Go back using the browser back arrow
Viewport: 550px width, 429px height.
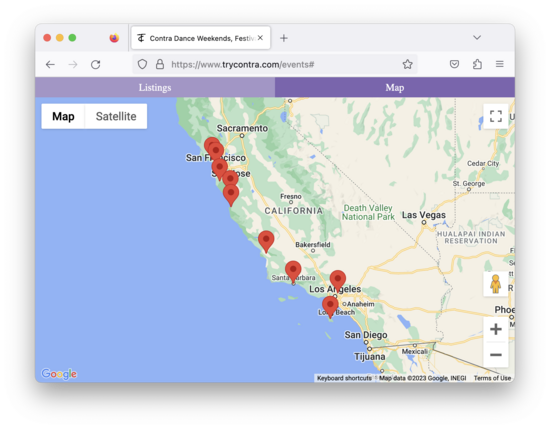click(x=50, y=65)
